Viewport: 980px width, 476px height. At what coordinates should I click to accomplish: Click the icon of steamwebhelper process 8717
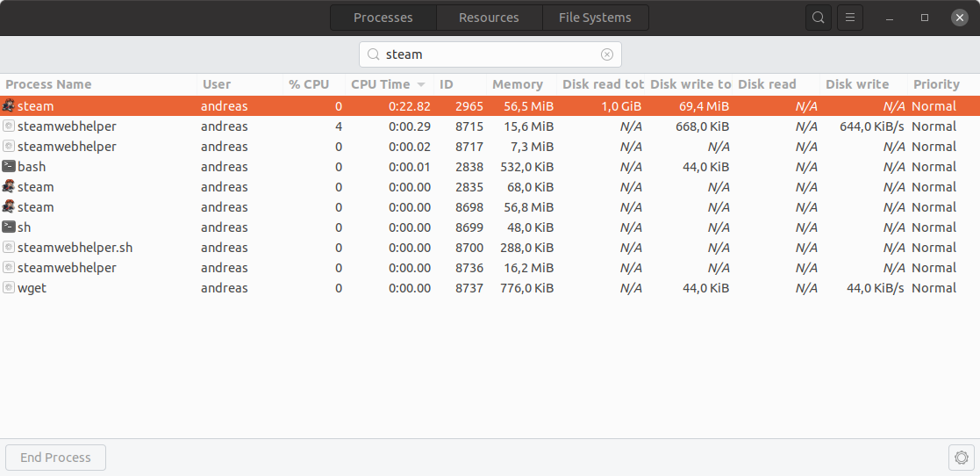click(9, 147)
